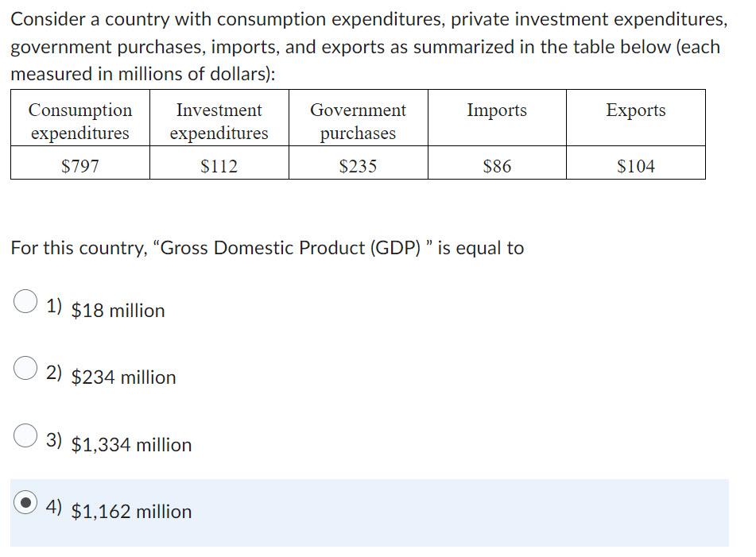
Task: Click the Exports column header
Action: coord(635,110)
